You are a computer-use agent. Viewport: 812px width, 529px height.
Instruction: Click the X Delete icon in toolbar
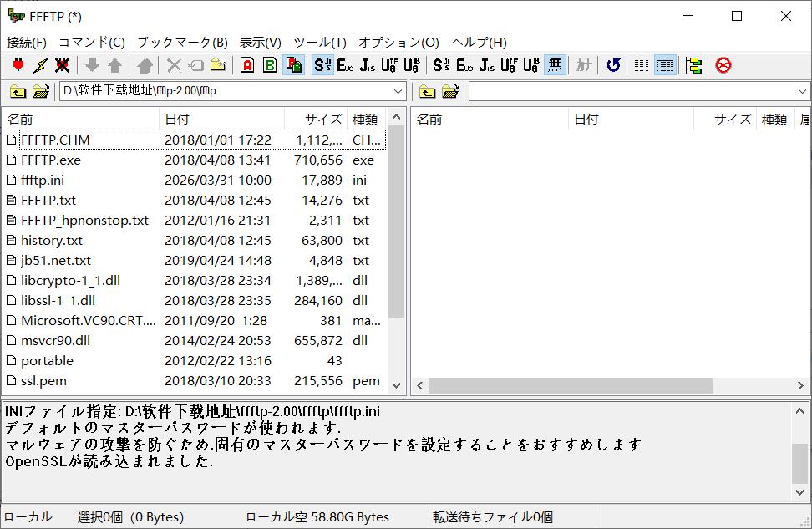coord(174,65)
